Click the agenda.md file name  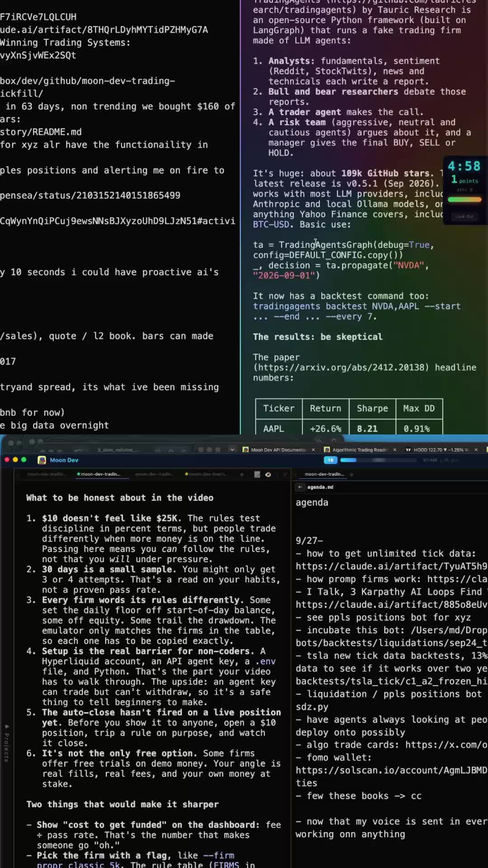click(x=320, y=487)
